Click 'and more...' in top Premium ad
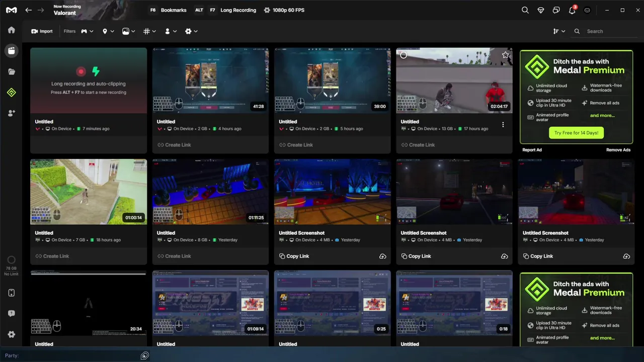The image size is (644, 362). (602, 116)
